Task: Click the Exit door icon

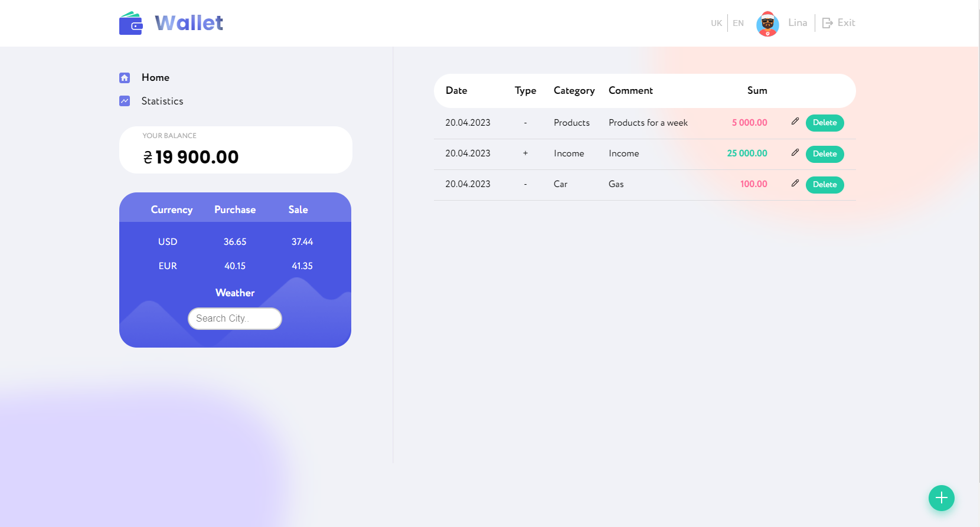Action: (828, 23)
